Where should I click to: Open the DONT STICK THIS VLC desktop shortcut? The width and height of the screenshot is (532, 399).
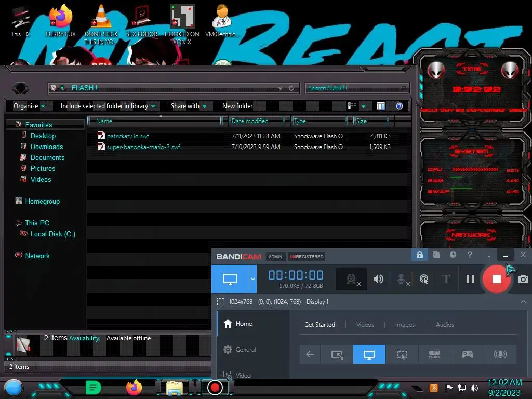[101, 24]
